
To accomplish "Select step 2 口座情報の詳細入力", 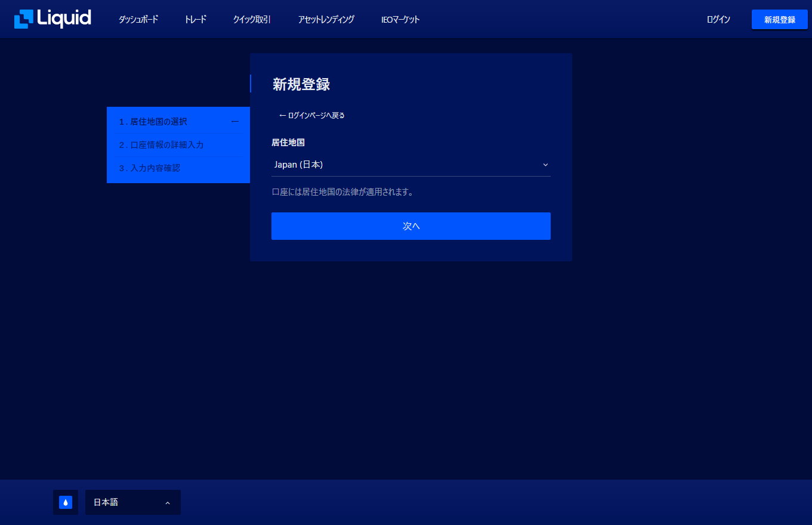I will pyautogui.click(x=161, y=145).
